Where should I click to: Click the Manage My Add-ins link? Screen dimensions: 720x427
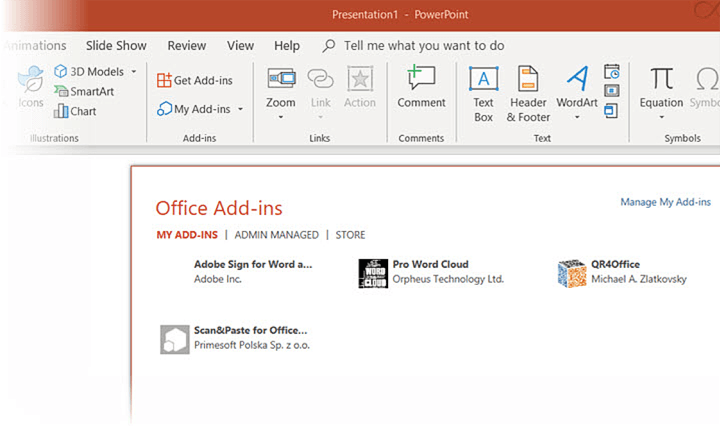point(664,202)
